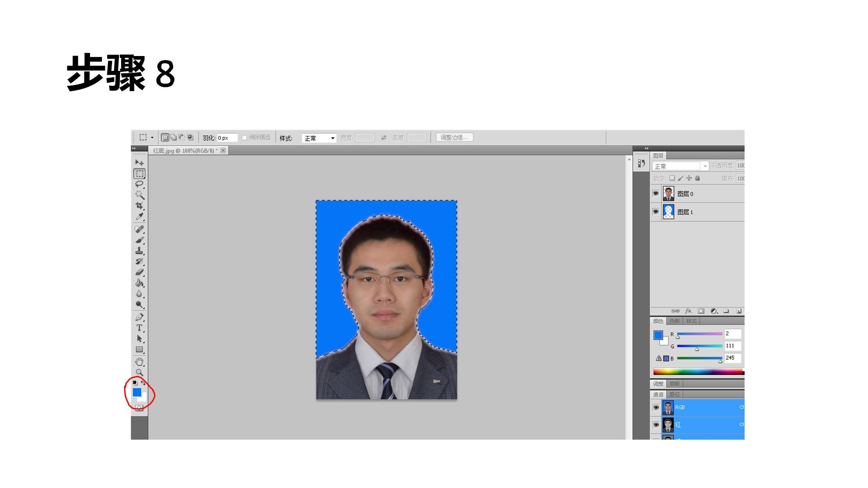Click the blue foreground color swatch

(137, 392)
